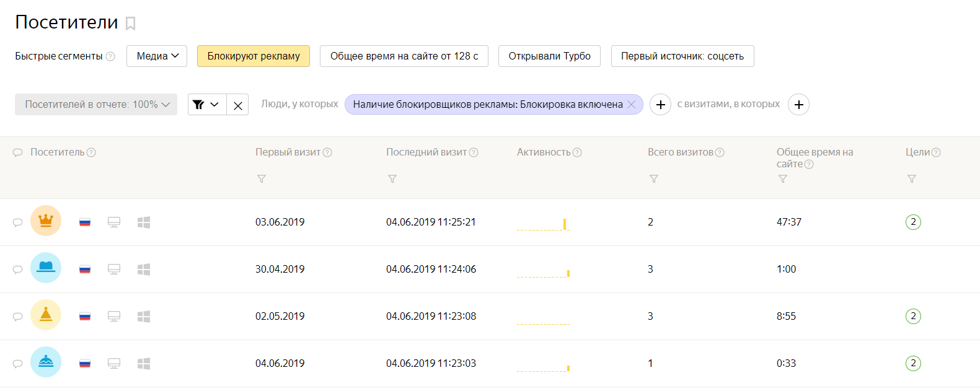This screenshot has width=980, height=391.
Task: Open goals badge for 0:33 visitor
Action: pyautogui.click(x=913, y=363)
